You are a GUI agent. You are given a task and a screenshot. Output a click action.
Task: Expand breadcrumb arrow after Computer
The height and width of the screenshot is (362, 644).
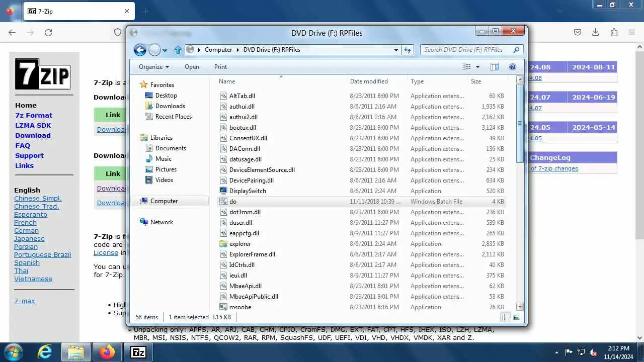[x=238, y=50]
